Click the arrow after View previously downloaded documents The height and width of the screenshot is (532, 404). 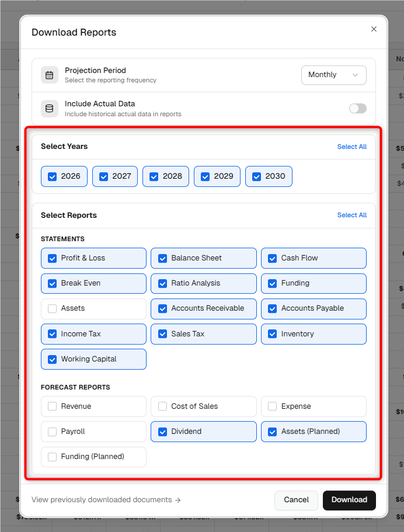(178, 500)
